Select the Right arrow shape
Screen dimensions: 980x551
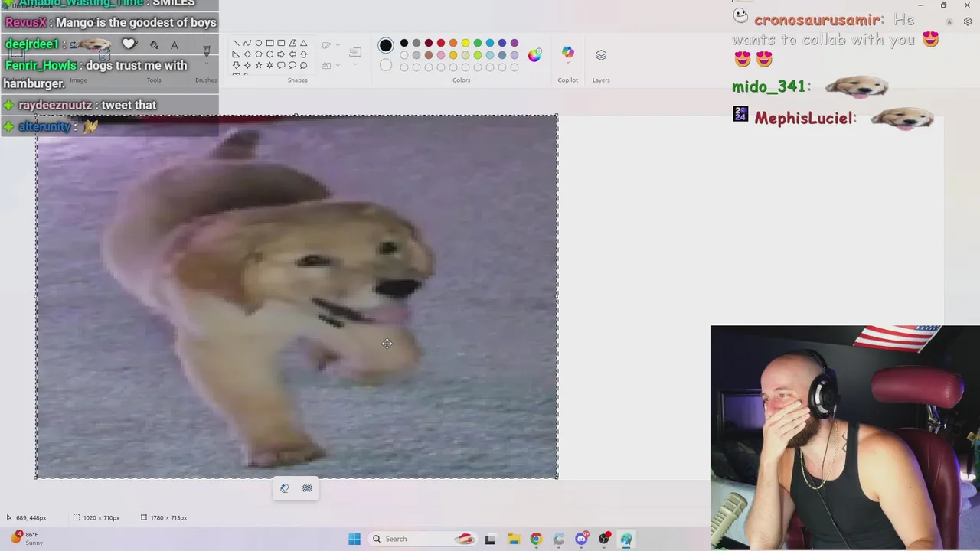point(281,54)
